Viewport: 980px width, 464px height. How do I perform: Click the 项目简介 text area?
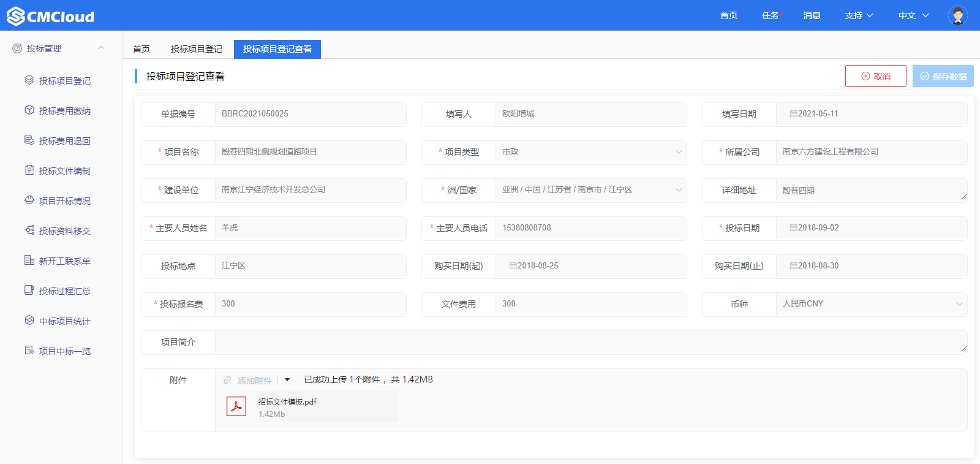(x=591, y=342)
